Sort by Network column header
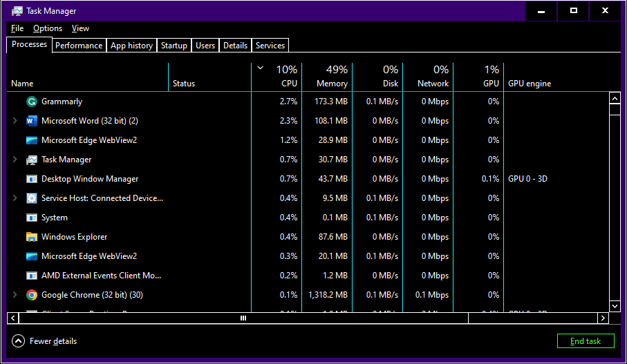This screenshot has width=627, height=364. 428,77
